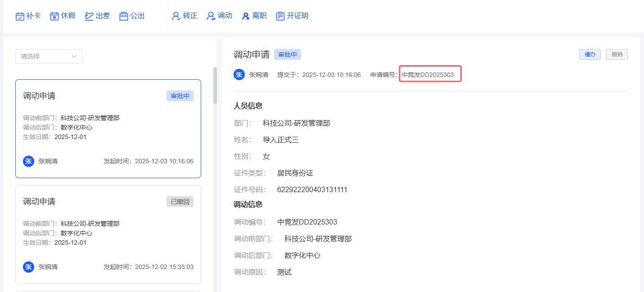Select the 已撤回 调动申请 card
Screen dimensions: 644x292
(x=108, y=234)
